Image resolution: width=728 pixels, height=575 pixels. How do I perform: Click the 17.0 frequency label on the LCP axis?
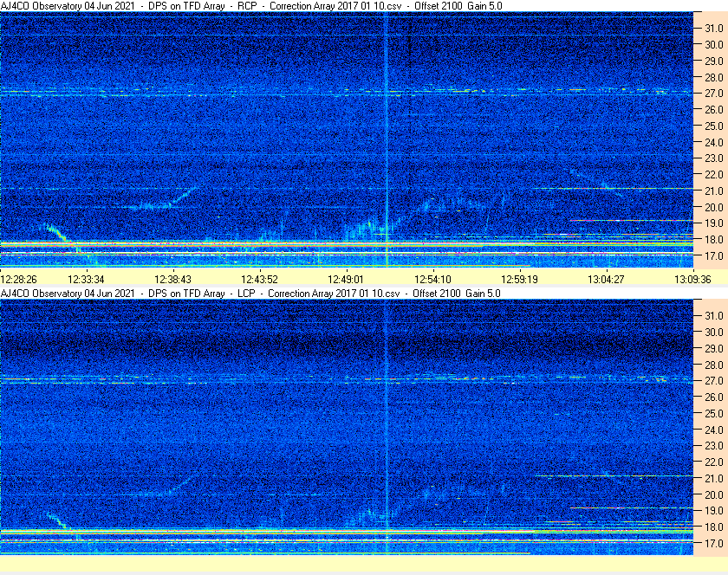coord(714,543)
